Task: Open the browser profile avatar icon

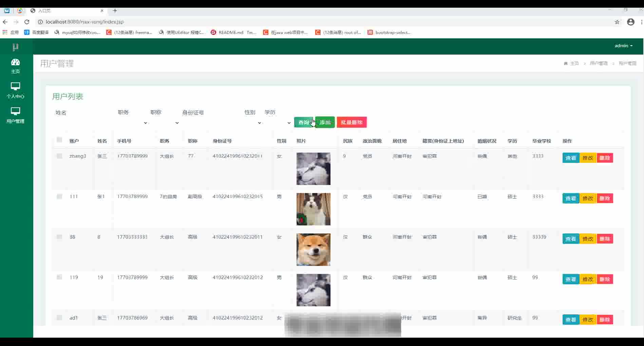Action: (x=631, y=22)
